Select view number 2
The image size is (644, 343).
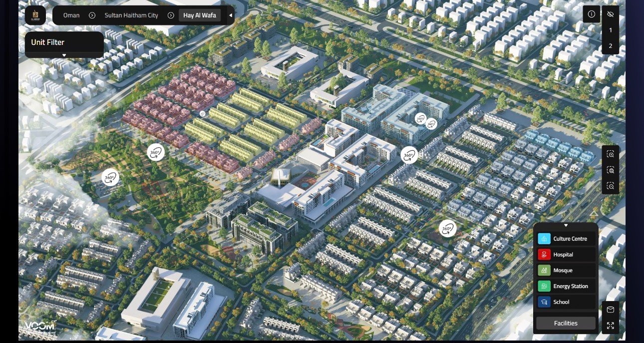pyautogui.click(x=610, y=46)
